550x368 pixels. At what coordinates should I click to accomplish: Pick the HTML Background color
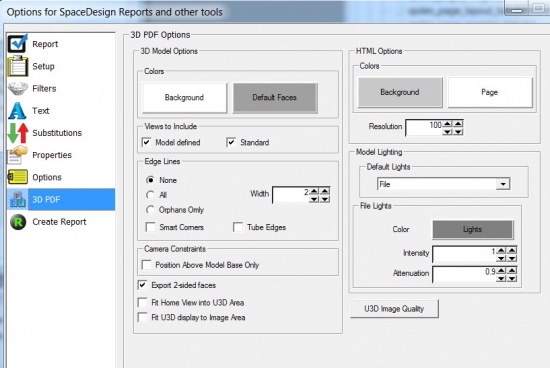[400, 92]
